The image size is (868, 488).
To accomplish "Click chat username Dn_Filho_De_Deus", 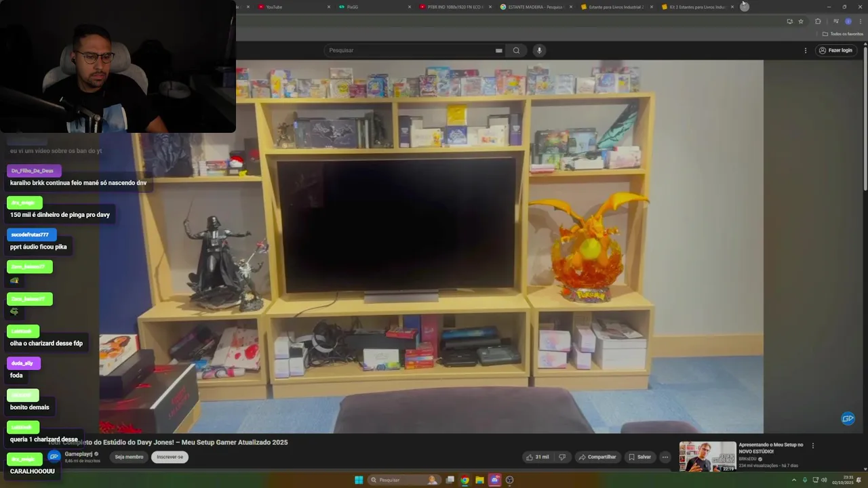I will 33,171.
